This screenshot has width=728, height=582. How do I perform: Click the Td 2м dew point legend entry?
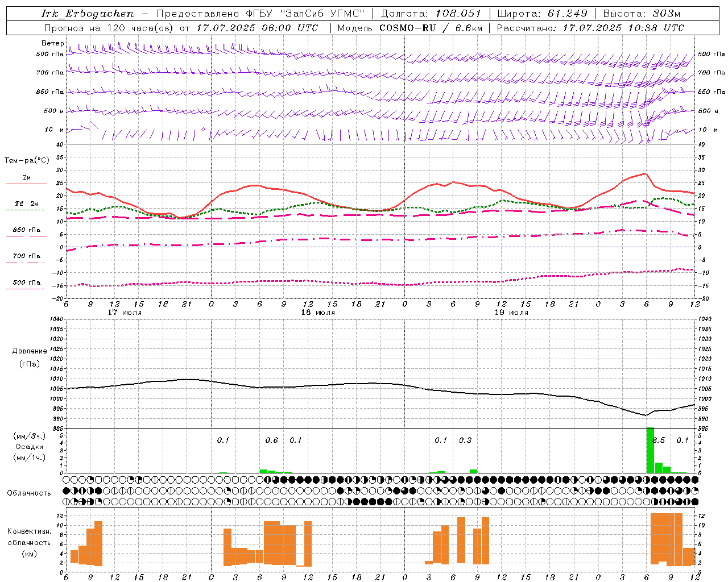pos(26,203)
